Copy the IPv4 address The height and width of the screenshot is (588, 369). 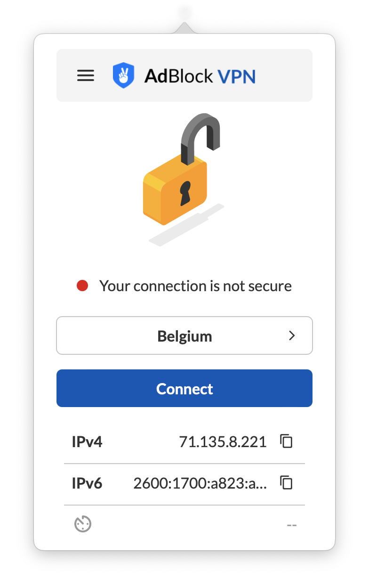point(286,441)
